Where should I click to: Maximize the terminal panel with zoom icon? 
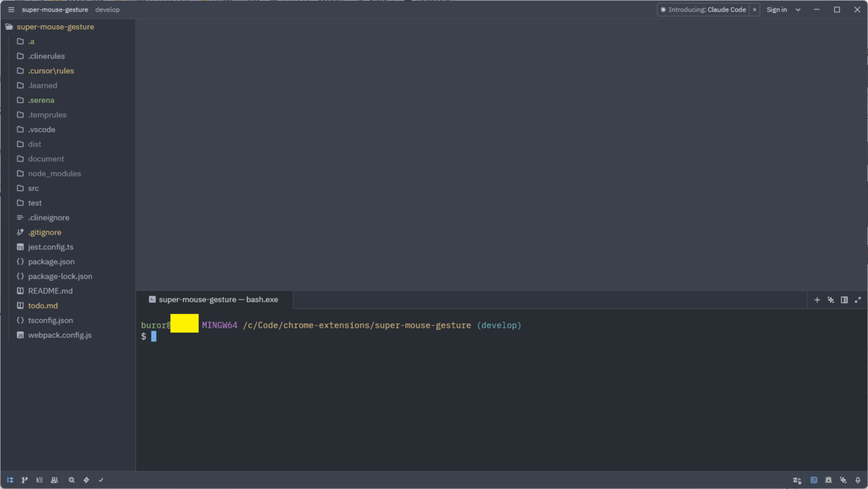coord(858,299)
